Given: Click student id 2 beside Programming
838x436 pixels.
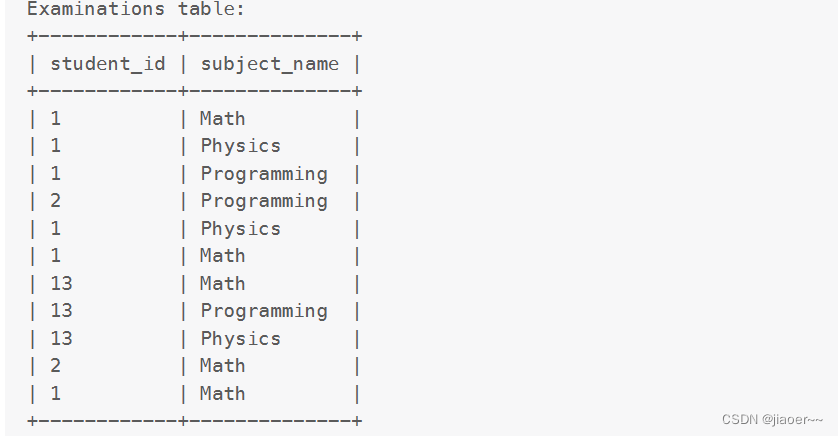Looking at the screenshot, I should pos(56,201).
